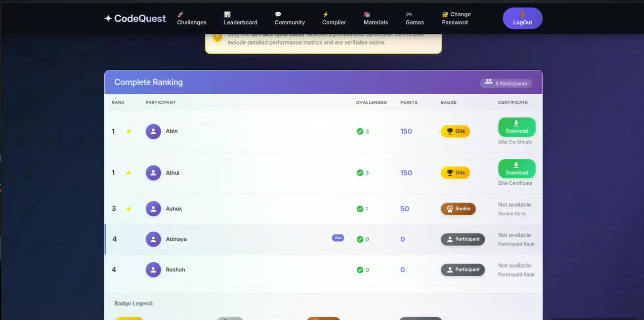Download Abin's Elite Certificate
The image size is (644, 320).
[517, 127]
